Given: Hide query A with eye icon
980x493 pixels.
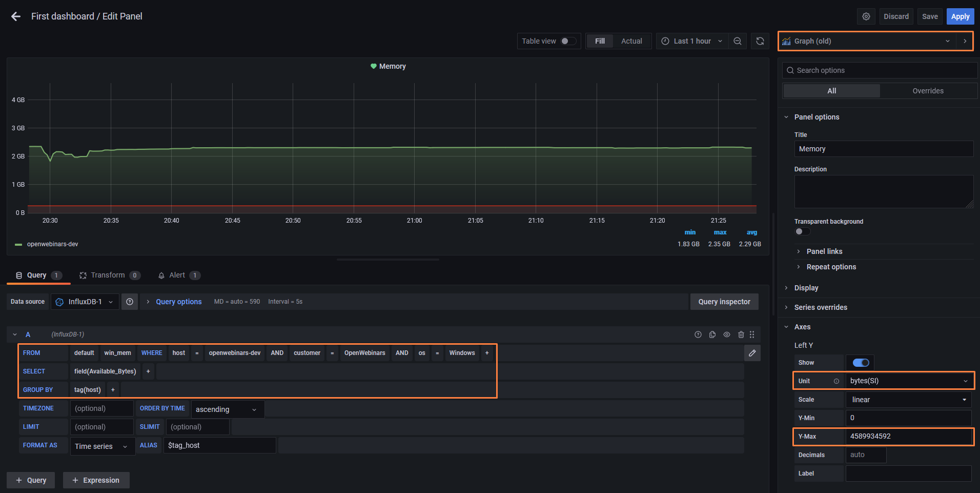Looking at the screenshot, I should [727, 334].
